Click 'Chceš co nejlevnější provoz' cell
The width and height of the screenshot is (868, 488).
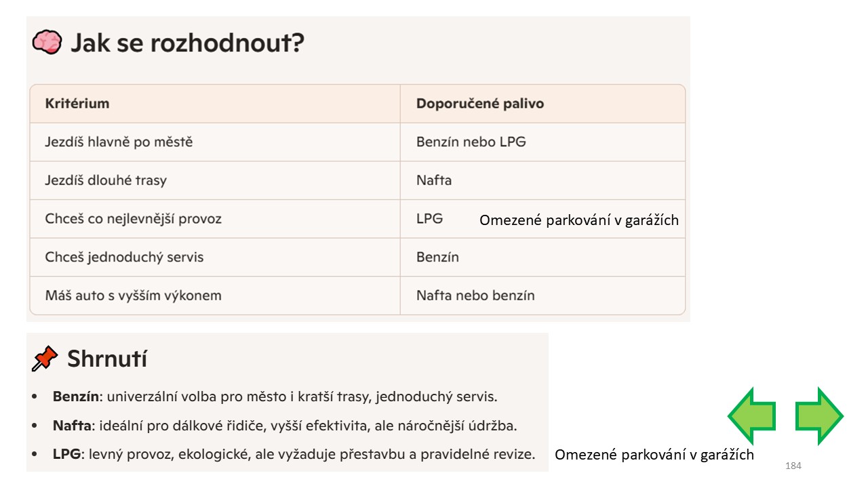click(215, 219)
